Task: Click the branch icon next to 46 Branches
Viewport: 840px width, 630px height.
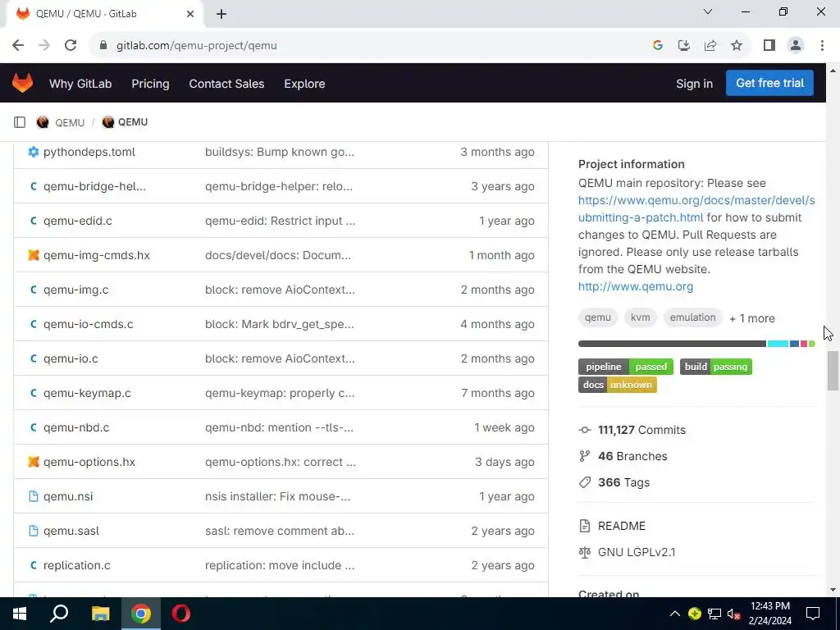Action: point(584,456)
